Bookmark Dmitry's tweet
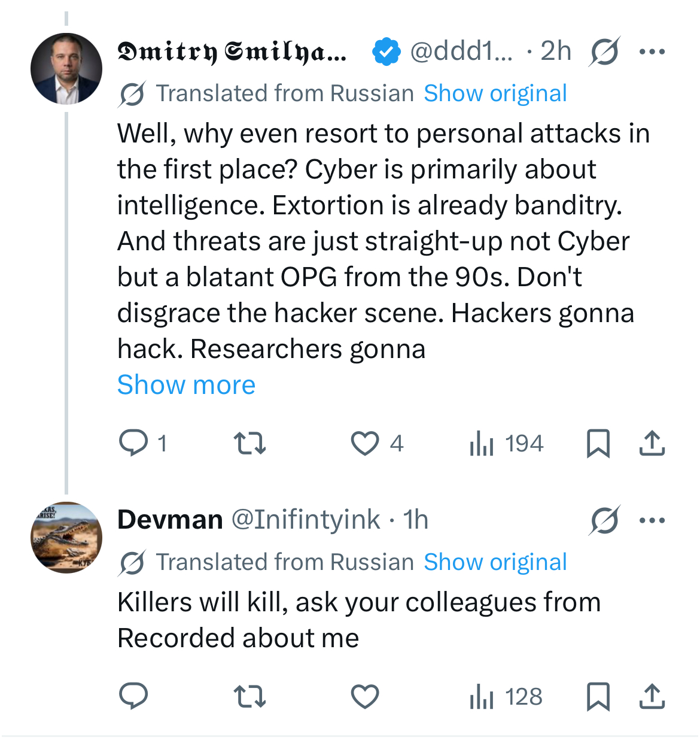The image size is (700, 743). [x=598, y=443]
